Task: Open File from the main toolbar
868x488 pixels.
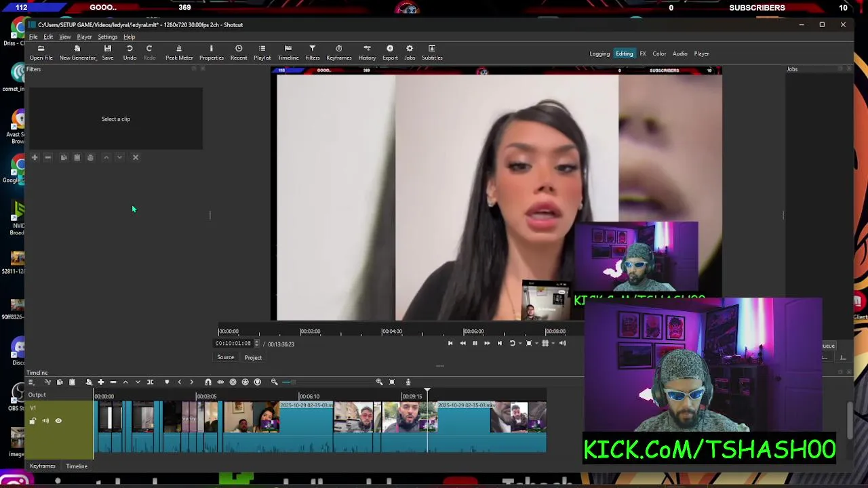Action: point(41,52)
